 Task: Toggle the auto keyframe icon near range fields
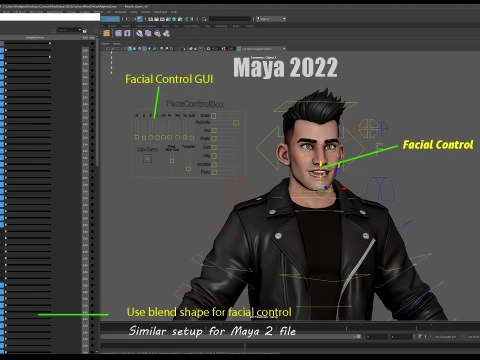pos(420,337)
